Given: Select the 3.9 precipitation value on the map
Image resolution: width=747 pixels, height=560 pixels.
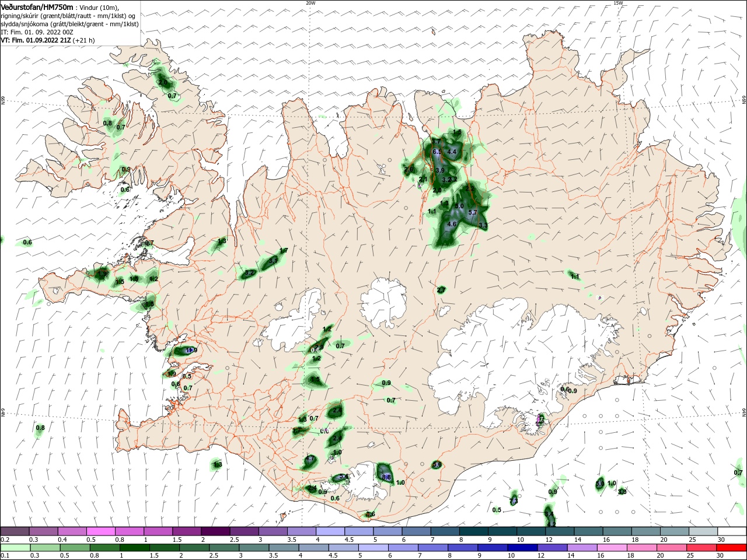Looking at the screenshot, I should [x=440, y=170].
